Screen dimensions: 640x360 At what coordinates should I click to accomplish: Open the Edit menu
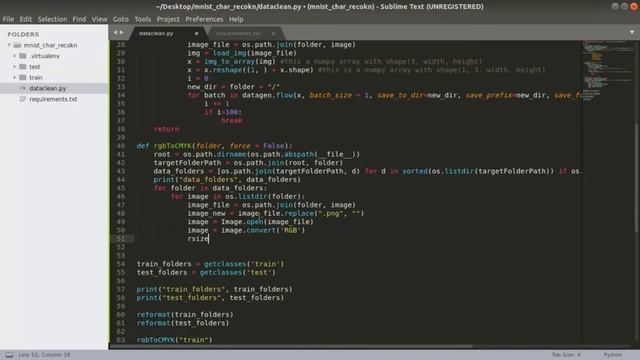(x=26, y=19)
